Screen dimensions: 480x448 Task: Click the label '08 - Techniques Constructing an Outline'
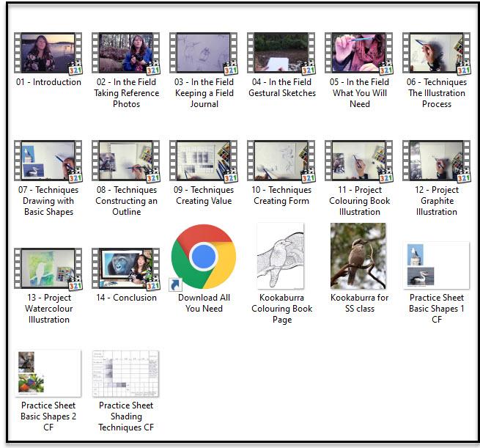click(127, 201)
